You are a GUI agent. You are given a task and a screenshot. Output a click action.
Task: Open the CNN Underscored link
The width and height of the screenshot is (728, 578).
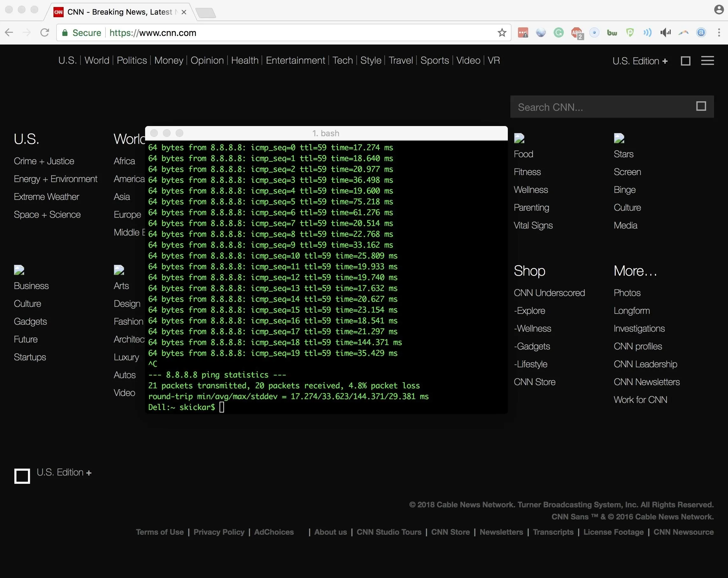click(549, 293)
